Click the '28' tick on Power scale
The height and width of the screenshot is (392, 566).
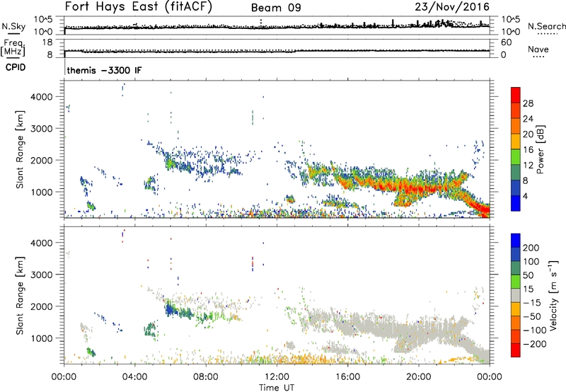pos(528,103)
